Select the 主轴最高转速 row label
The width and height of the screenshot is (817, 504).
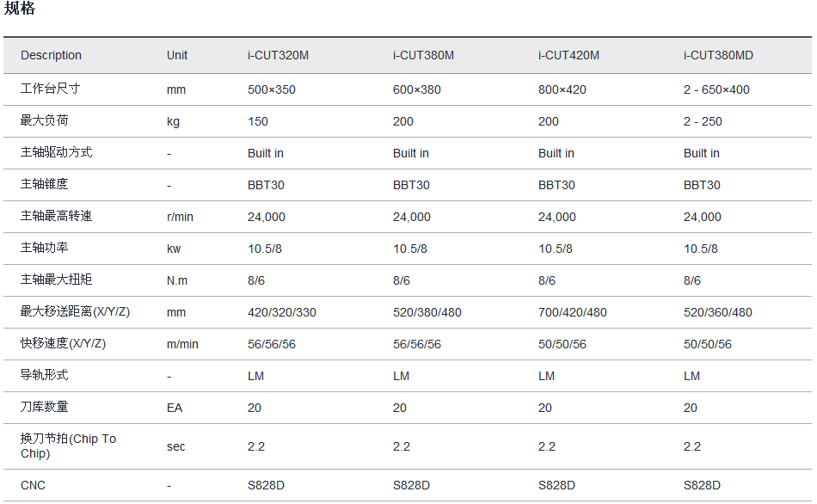click(56, 216)
